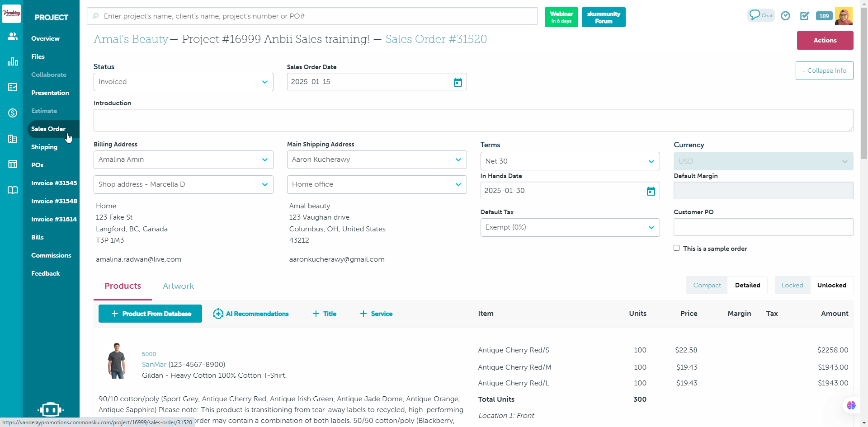Open the open-book icon in left rail
The width and height of the screenshot is (868, 427).
[12, 190]
